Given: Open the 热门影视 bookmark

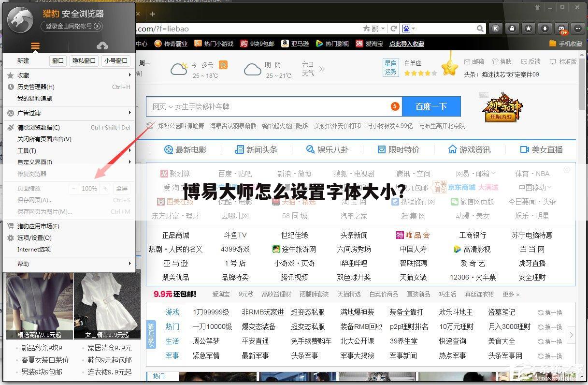Looking at the screenshot, I should point(332,44).
